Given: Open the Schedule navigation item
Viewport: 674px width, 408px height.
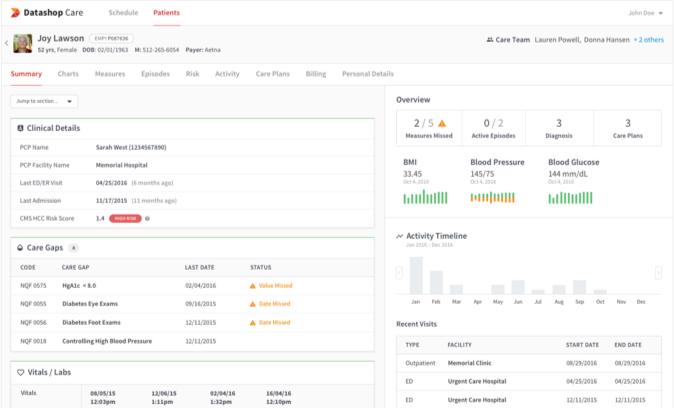Looking at the screenshot, I should click(x=123, y=13).
